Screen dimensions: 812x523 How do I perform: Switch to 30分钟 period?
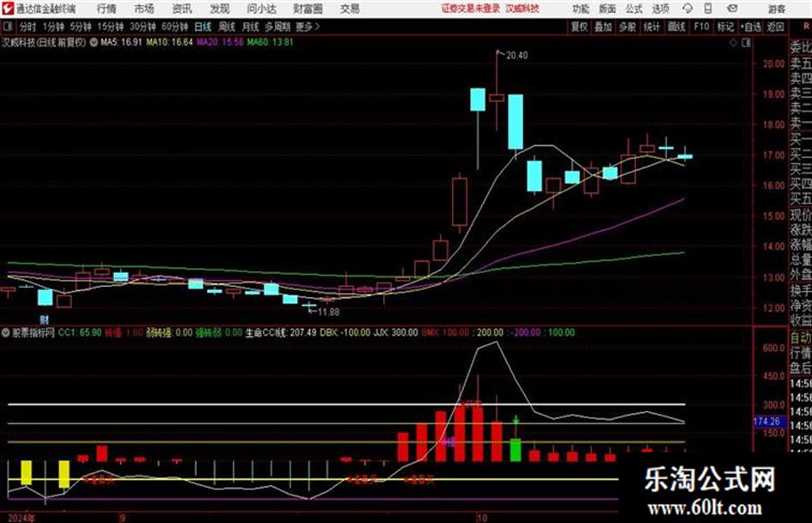(143, 27)
